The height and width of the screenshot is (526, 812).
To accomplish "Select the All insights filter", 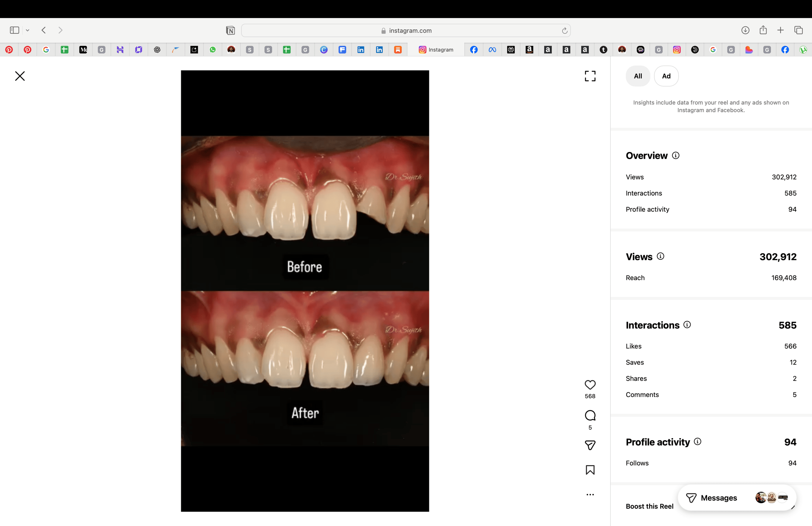I will pyautogui.click(x=638, y=76).
